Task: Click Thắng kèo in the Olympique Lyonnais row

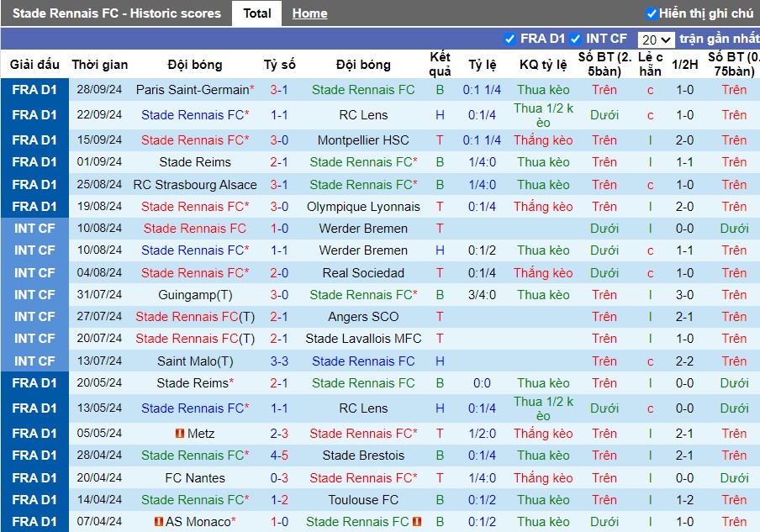Action: [543, 207]
